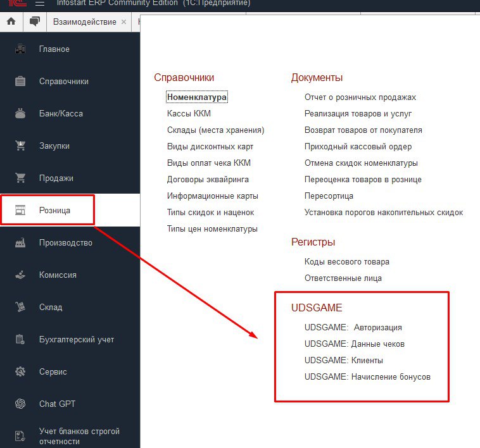Open Типы цен номенклатуры
The height and width of the screenshot is (448, 480).
pos(212,228)
